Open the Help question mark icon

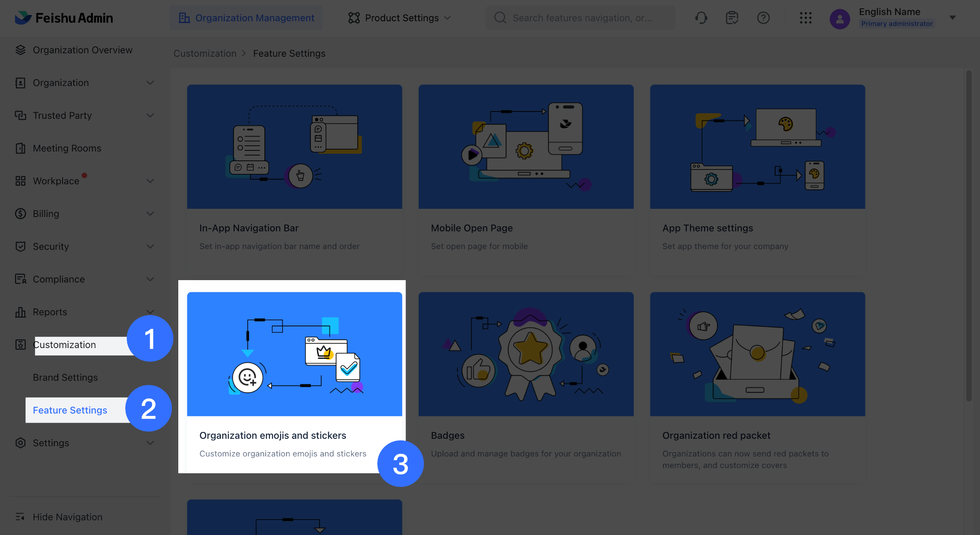point(763,17)
